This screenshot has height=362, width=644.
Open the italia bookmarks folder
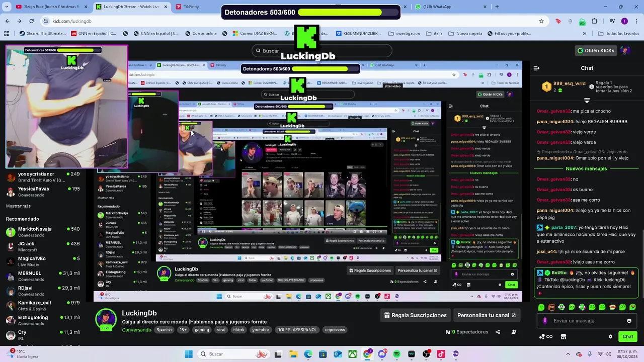point(434,34)
